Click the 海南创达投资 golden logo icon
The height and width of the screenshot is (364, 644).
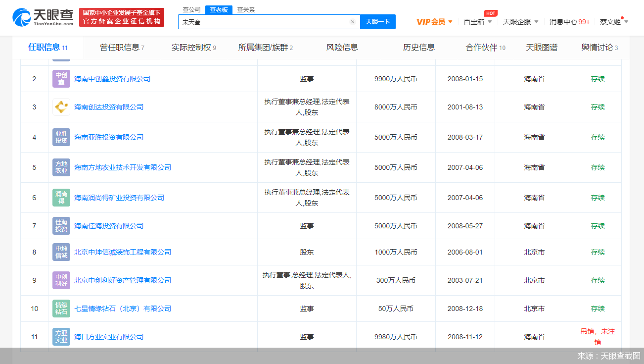tap(61, 106)
